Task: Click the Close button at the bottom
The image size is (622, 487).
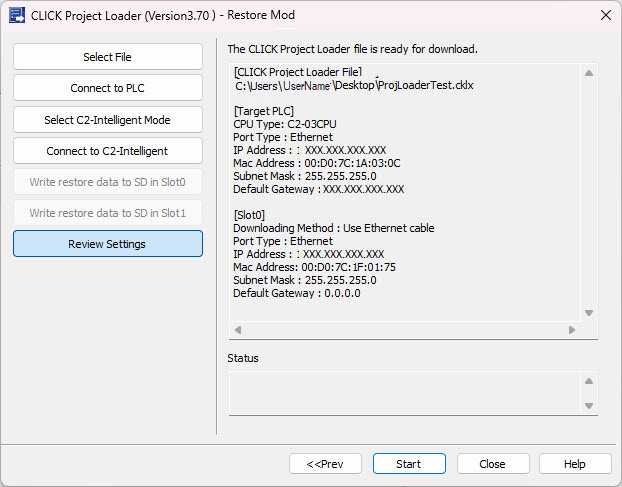Action: (493, 464)
